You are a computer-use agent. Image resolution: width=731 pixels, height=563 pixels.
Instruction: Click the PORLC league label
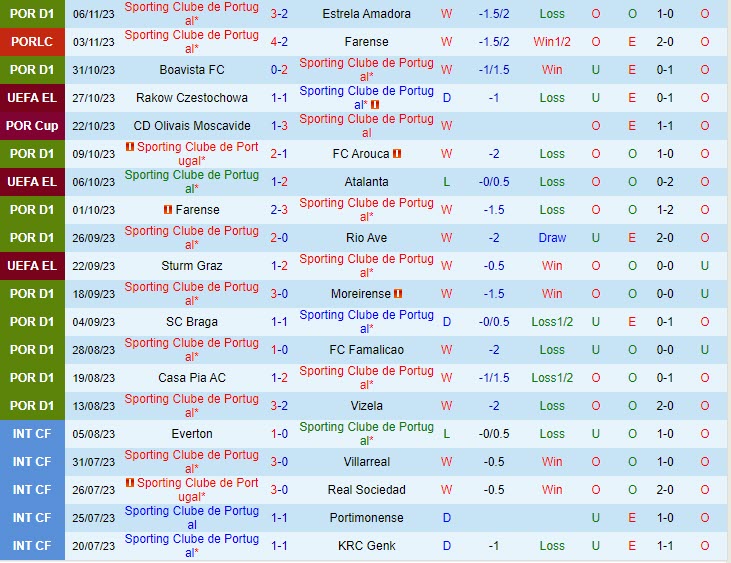click(32, 42)
